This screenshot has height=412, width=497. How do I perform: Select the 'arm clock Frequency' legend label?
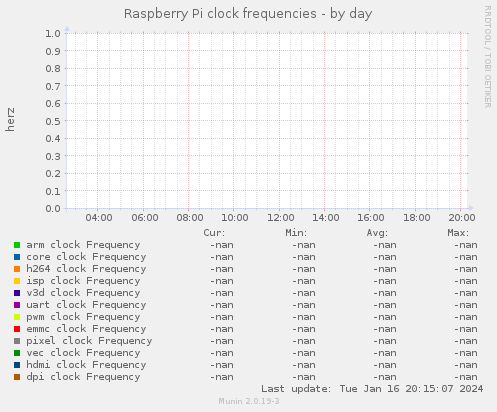click(83, 245)
